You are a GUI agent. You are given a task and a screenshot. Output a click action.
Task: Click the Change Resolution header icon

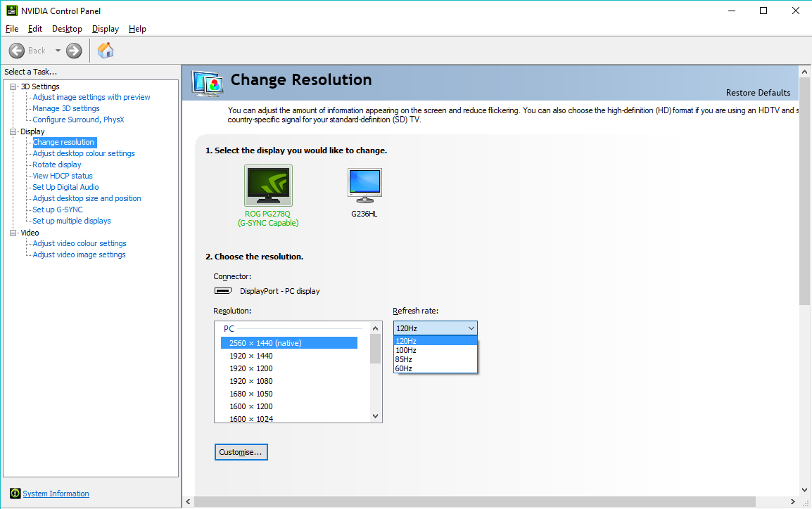208,83
